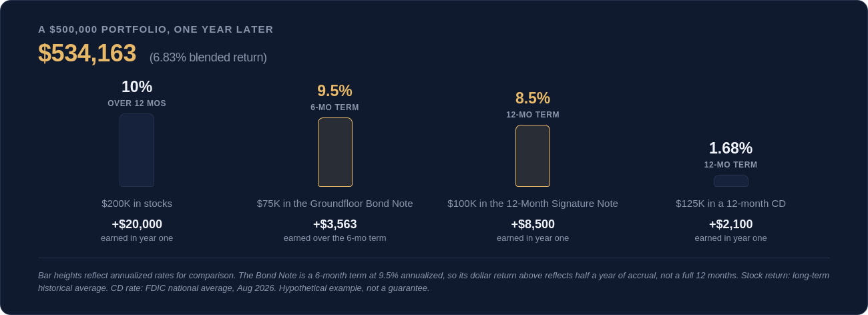
Task: Click the +$20,000 earnings figure
Action: tap(137, 224)
